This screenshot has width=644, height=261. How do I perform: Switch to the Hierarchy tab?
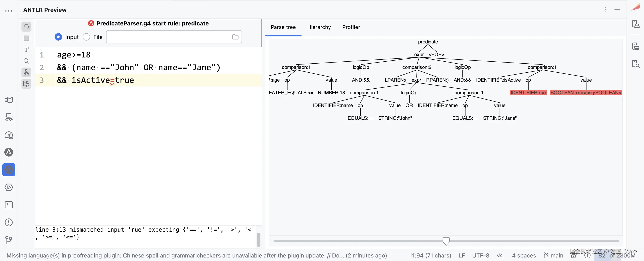pos(319,27)
